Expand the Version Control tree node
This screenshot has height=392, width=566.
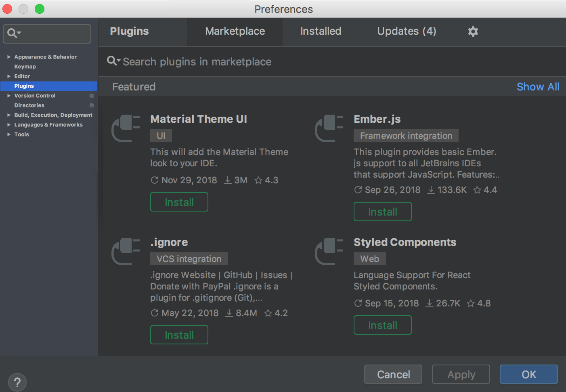point(9,96)
